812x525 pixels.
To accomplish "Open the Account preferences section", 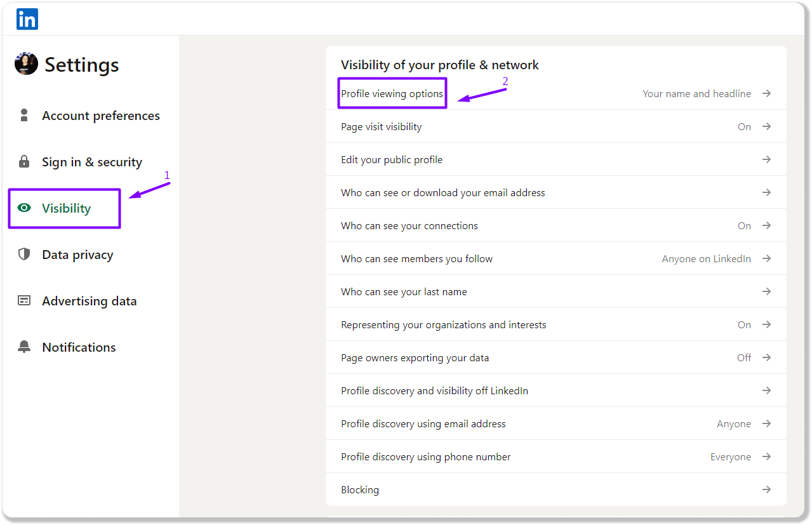I will click(100, 116).
